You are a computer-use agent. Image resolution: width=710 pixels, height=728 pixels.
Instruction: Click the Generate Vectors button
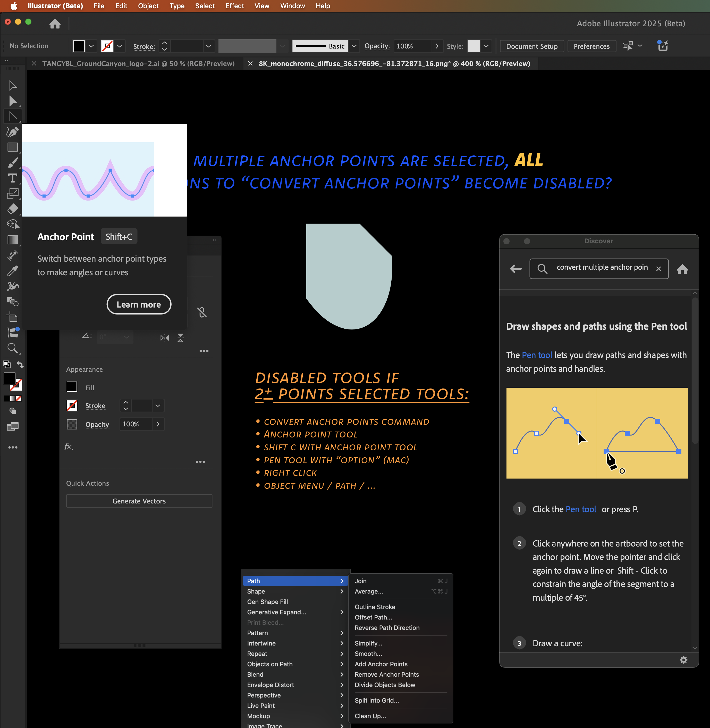(x=139, y=501)
